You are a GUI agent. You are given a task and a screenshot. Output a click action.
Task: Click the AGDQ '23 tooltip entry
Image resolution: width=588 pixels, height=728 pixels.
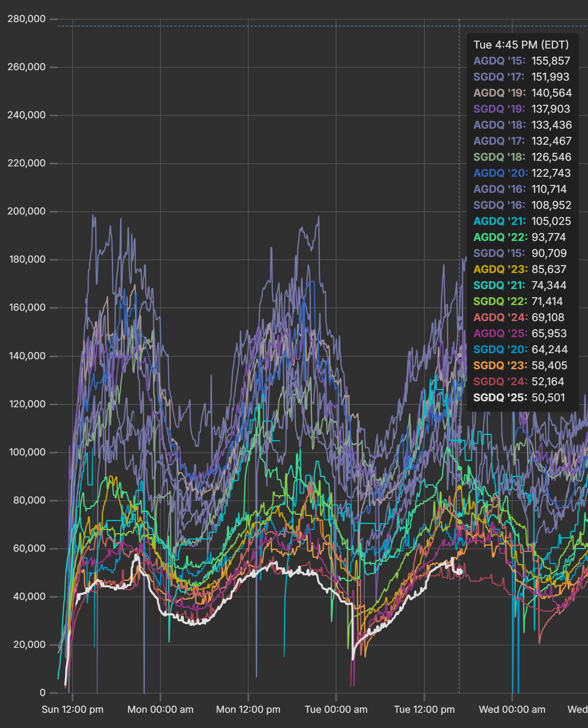[520, 269]
